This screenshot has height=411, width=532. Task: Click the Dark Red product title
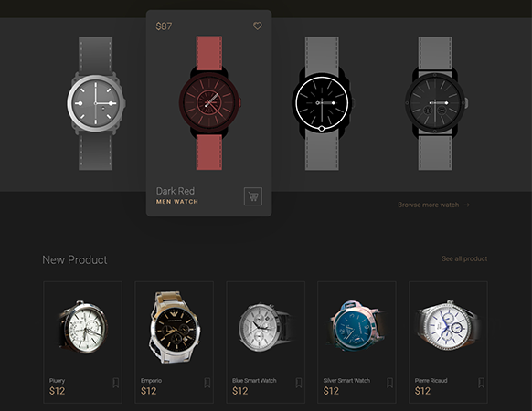[x=176, y=191]
